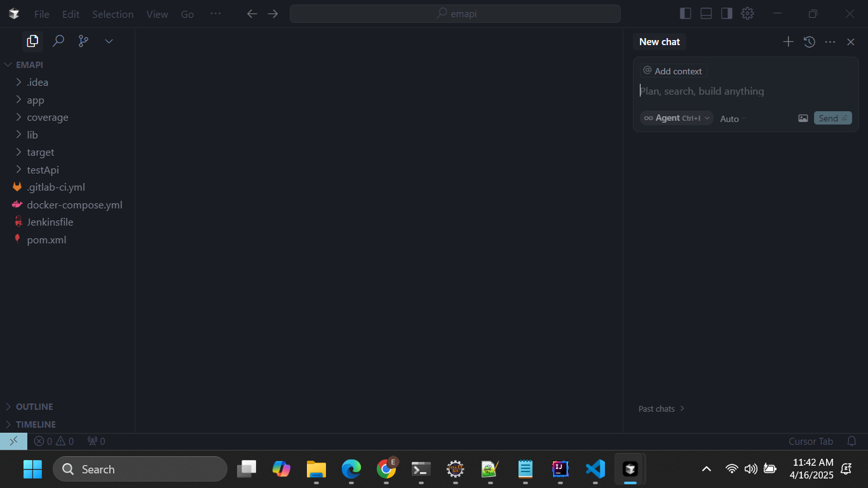868x488 pixels.
Task: Open the Selection menu
Action: 112,14
